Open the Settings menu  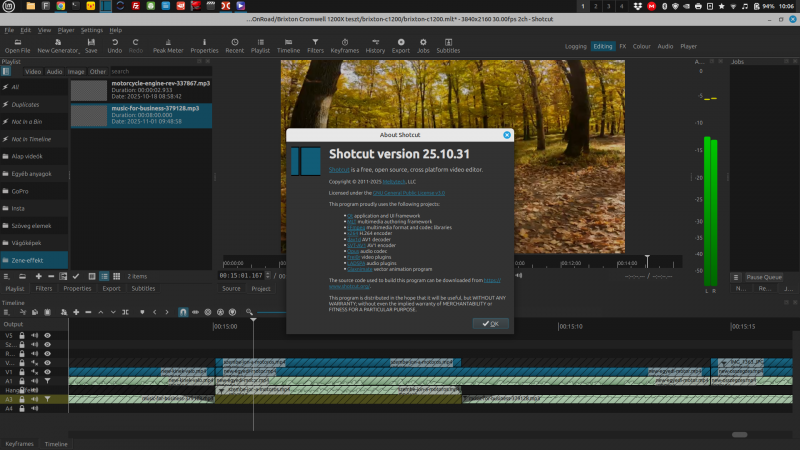(91, 30)
